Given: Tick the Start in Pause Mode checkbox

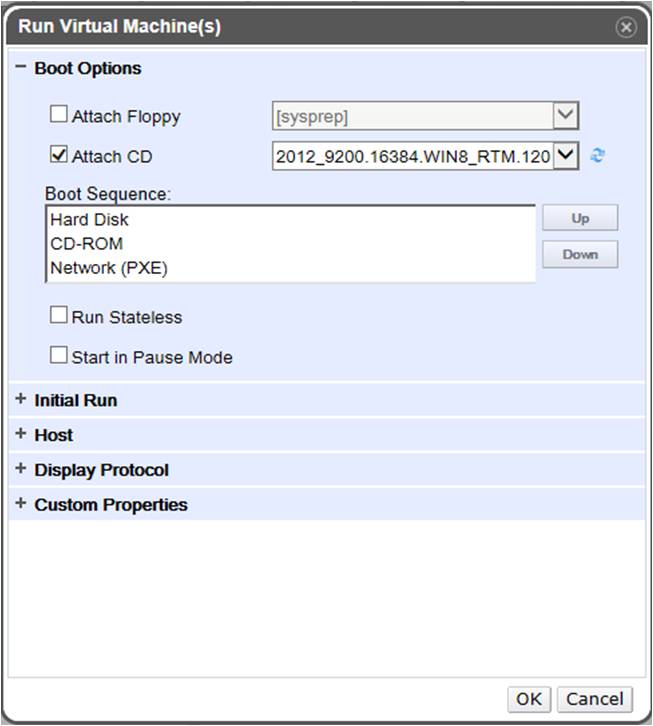Looking at the screenshot, I should tap(59, 356).
